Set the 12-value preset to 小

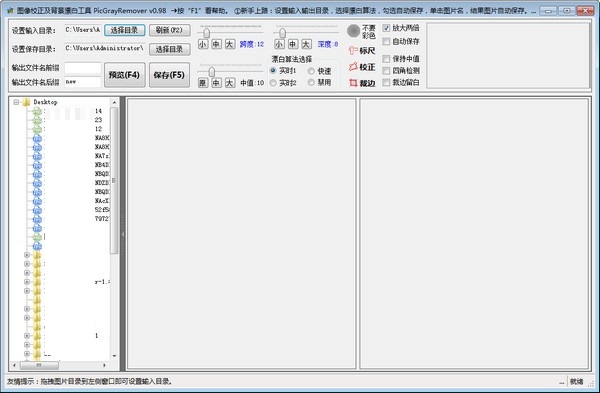203,44
